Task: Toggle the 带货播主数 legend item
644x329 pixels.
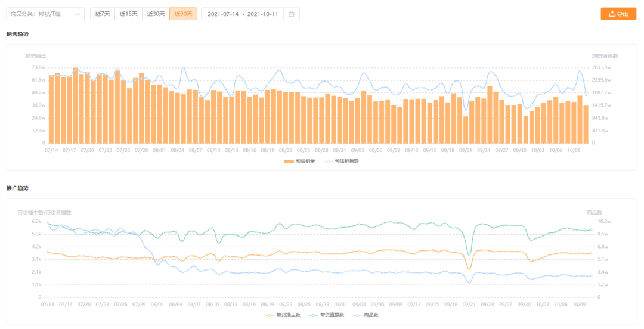Action: point(283,315)
